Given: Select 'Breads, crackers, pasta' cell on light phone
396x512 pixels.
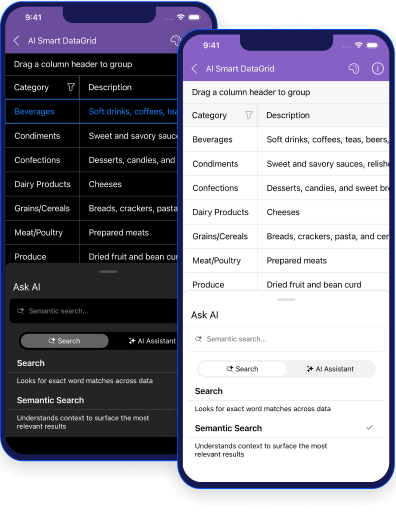Looking at the screenshot, I should pyautogui.click(x=323, y=236).
